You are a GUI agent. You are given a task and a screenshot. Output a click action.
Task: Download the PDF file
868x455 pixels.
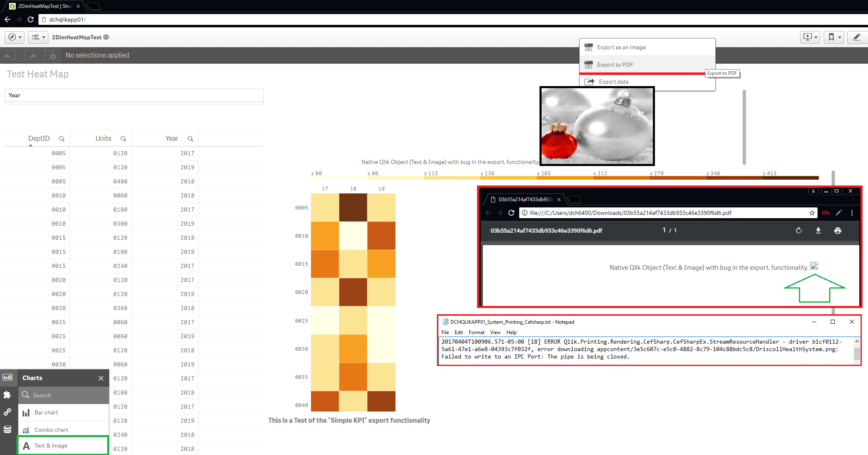click(x=818, y=231)
